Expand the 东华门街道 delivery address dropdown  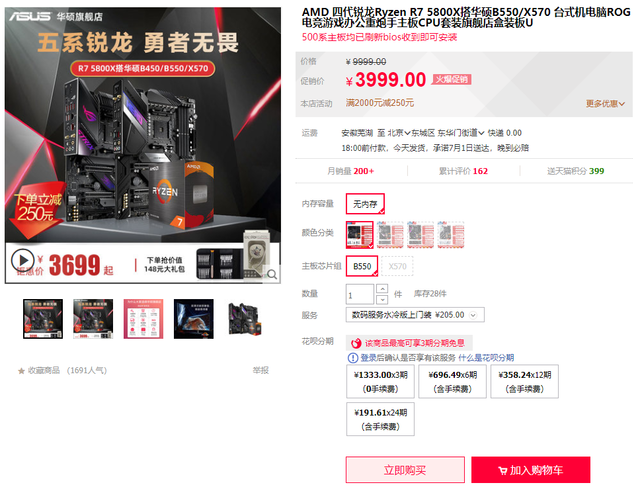[x=461, y=133]
